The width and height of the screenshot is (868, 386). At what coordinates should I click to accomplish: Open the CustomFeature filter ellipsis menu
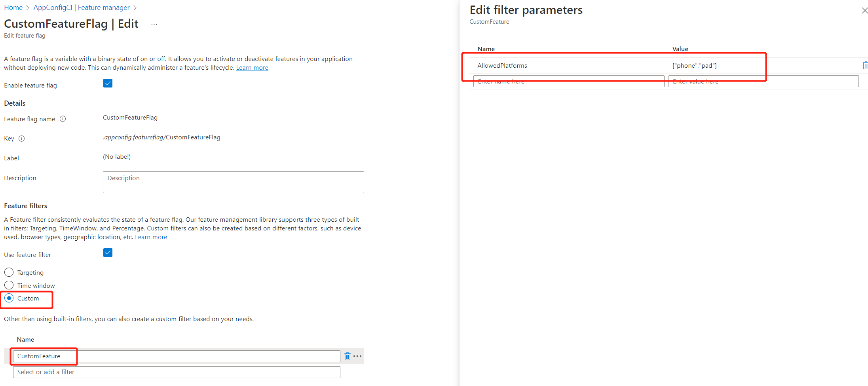(x=358, y=356)
